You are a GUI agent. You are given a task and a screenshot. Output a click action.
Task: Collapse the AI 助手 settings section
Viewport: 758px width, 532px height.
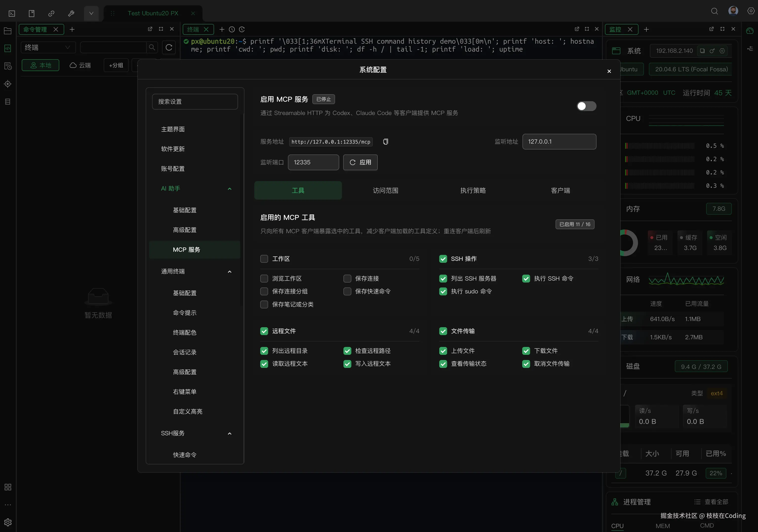229,189
